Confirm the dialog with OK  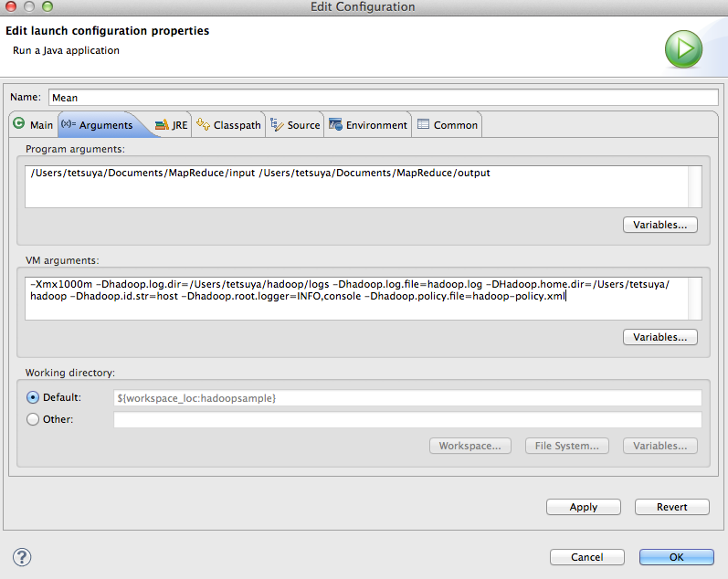click(x=677, y=557)
